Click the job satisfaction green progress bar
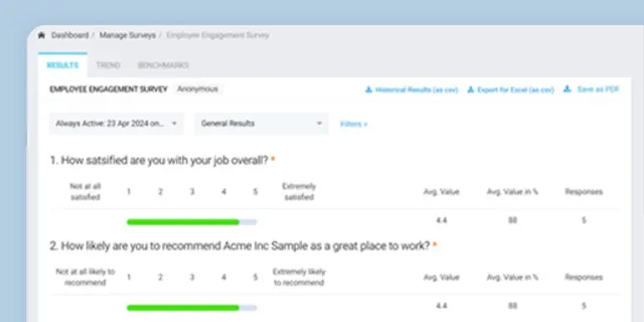Image resolution: width=644 pixels, height=322 pixels. pyautogui.click(x=183, y=222)
